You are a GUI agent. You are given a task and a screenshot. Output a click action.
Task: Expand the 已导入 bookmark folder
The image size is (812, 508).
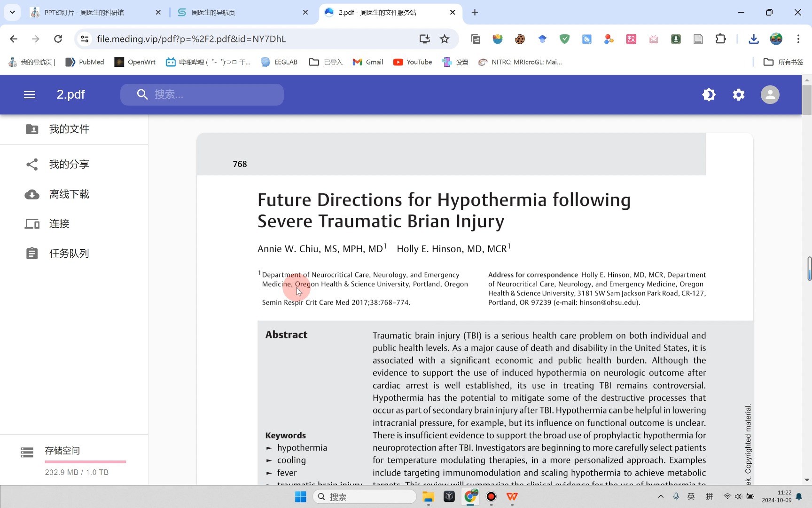[x=326, y=62]
